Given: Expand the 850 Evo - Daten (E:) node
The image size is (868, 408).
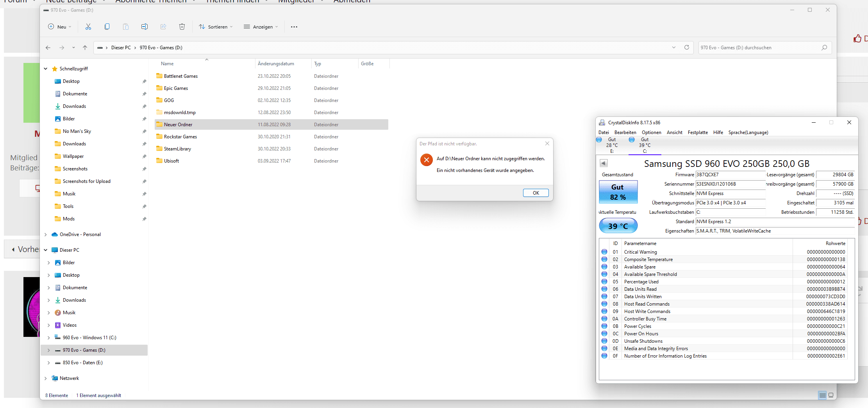Looking at the screenshot, I should (x=49, y=363).
